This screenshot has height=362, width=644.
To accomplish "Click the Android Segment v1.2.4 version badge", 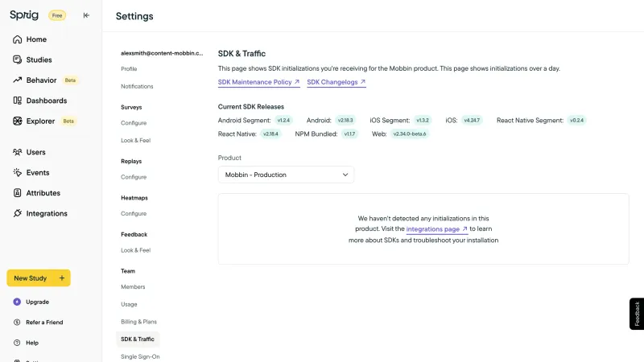I will (x=283, y=120).
